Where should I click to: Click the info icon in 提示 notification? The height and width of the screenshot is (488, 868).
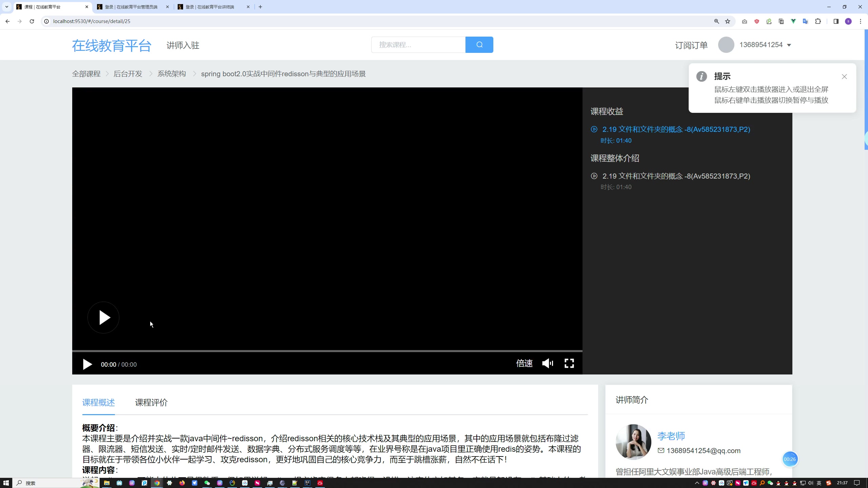[x=702, y=76]
